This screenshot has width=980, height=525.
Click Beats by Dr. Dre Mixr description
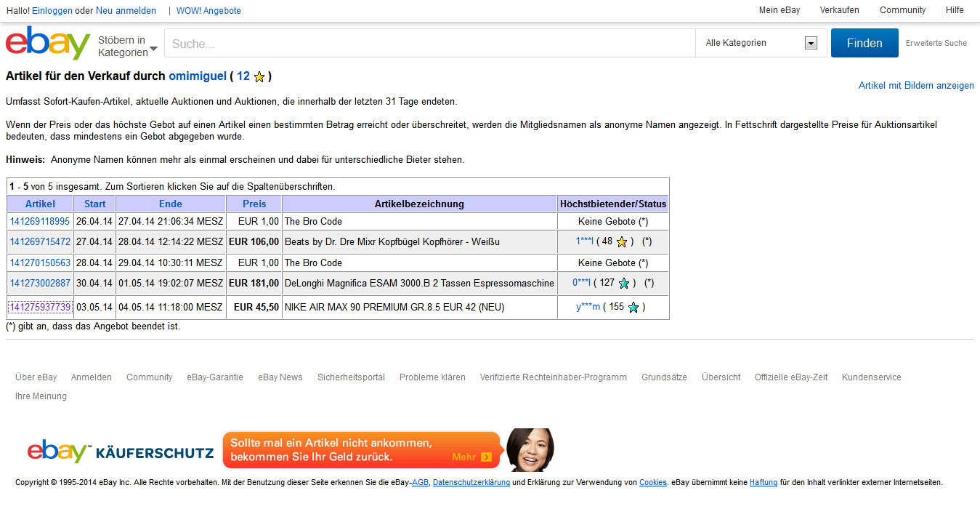coord(392,241)
